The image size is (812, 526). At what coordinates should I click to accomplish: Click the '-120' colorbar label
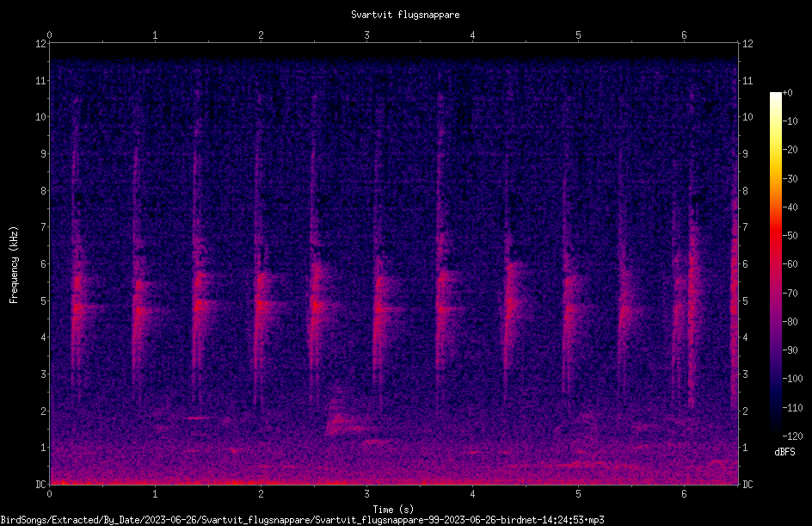tap(792, 436)
